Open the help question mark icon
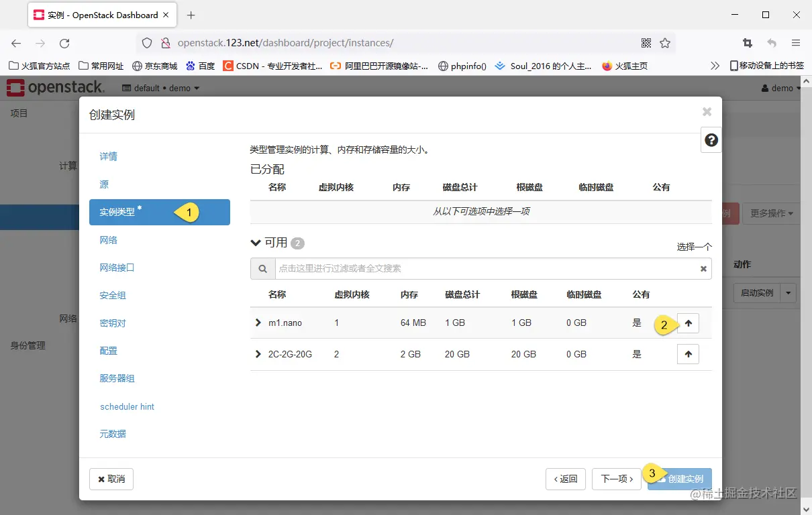The image size is (812, 515). (711, 140)
